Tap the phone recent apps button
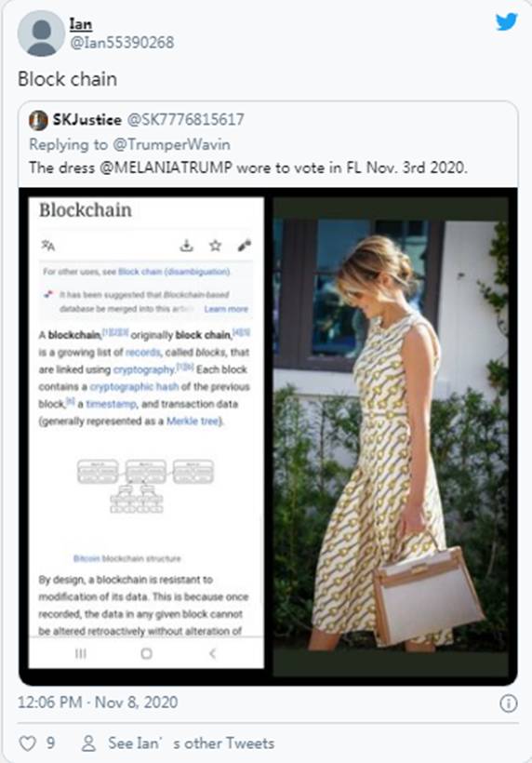The width and height of the screenshot is (532, 763). pyautogui.click(x=81, y=653)
